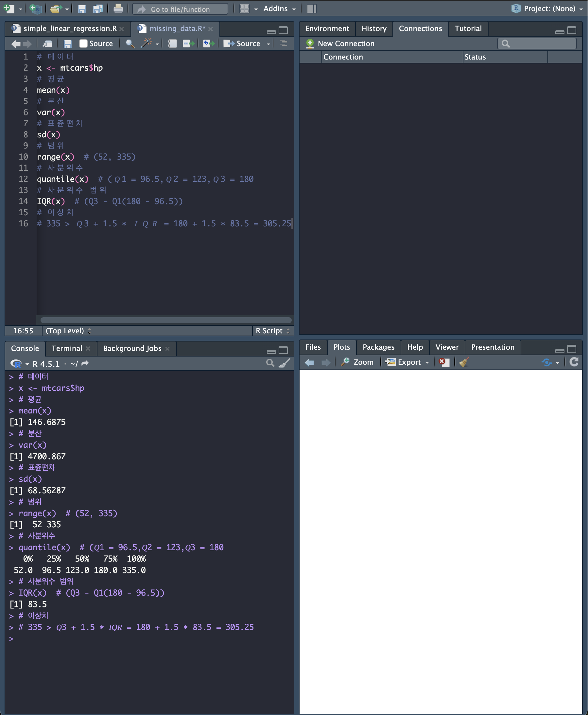Switch to the Environment tab
The height and width of the screenshot is (715, 588).
[x=327, y=29]
